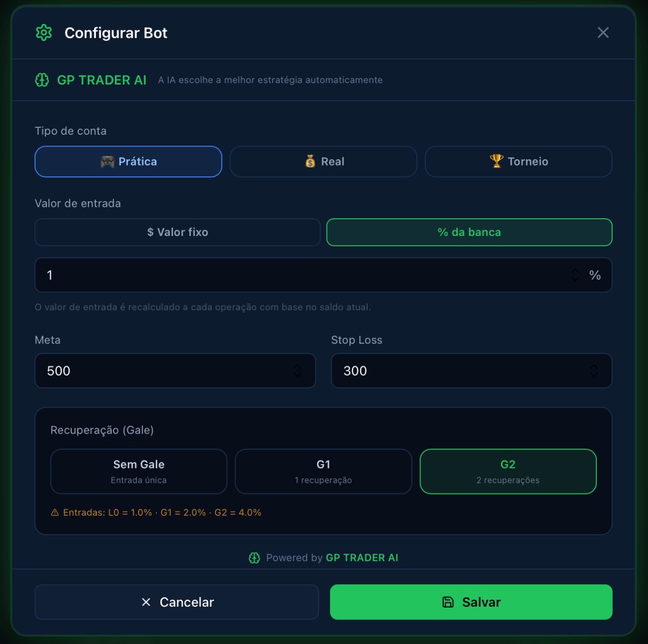Click the brain icon in Powered by footer
This screenshot has height=644, width=648.
pos(255,557)
